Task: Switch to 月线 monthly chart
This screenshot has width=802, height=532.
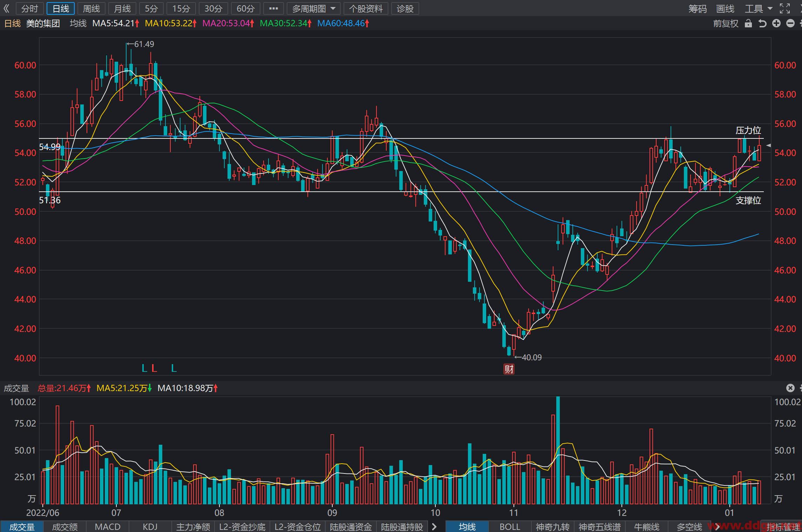Action: click(x=122, y=8)
